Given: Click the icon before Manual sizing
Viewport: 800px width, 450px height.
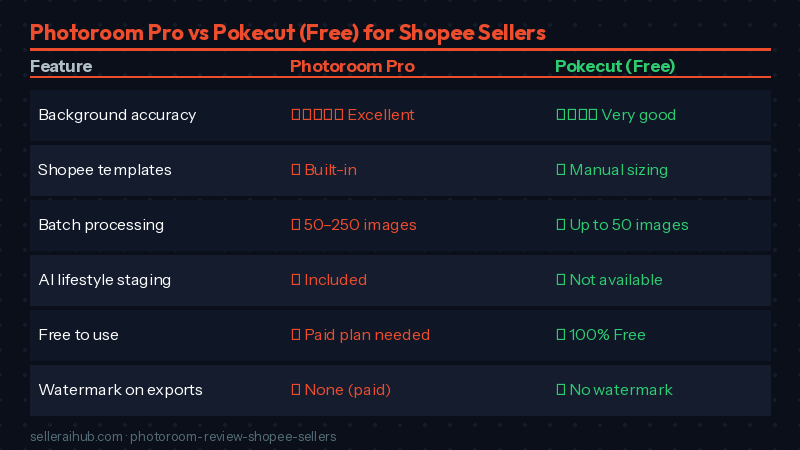Looking at the screenshot, I should click(560, 170).
